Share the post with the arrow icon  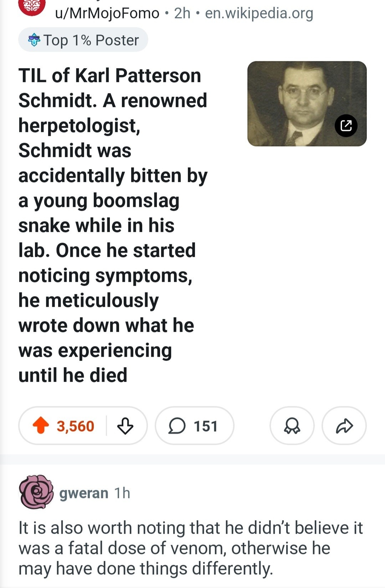point(344,426)
